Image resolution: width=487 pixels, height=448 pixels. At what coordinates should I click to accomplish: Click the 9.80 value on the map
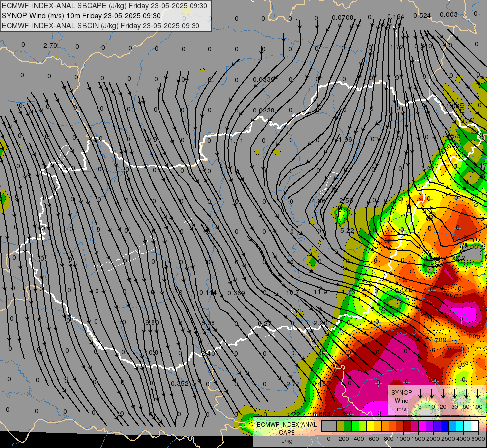[152, 322]
